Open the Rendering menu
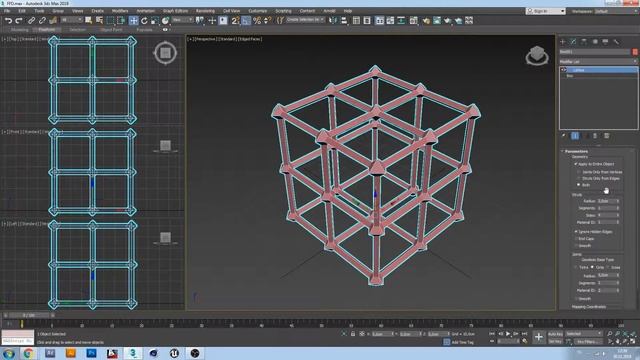The width and height of the screenshot is (640, 360). tap(205, 11)
